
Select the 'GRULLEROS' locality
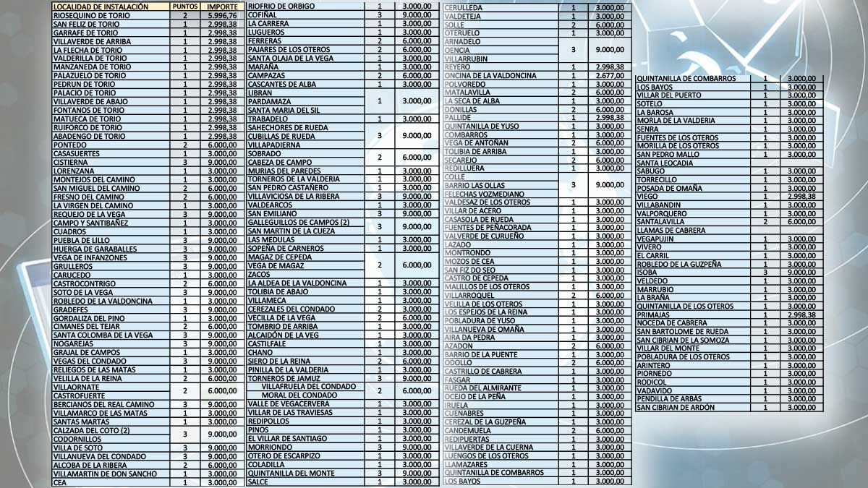pos(72,266)
